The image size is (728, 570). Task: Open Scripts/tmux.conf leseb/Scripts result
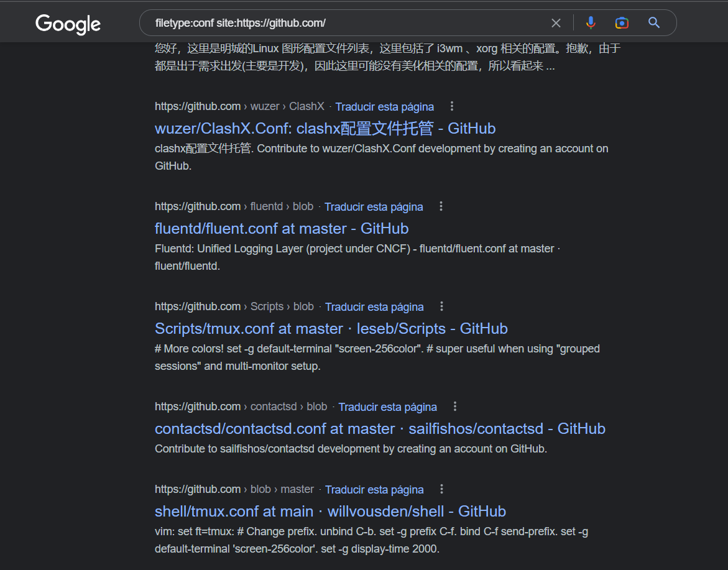click(x=331, y=329)
